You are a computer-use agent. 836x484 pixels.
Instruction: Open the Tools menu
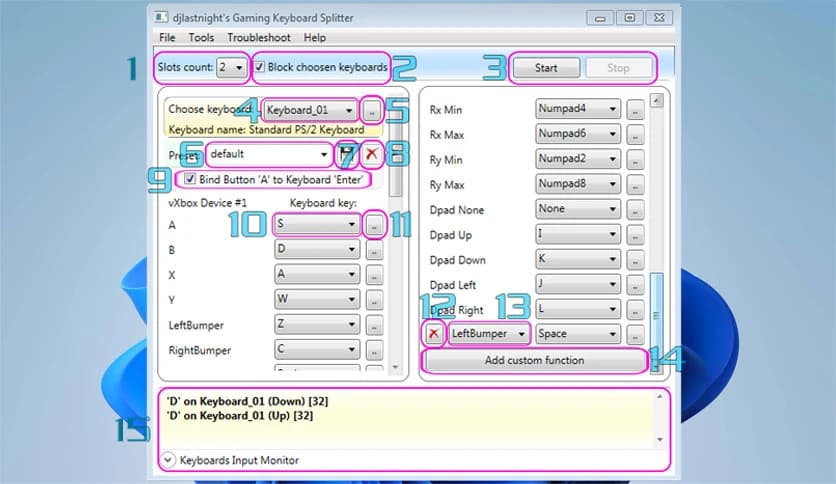201,38
